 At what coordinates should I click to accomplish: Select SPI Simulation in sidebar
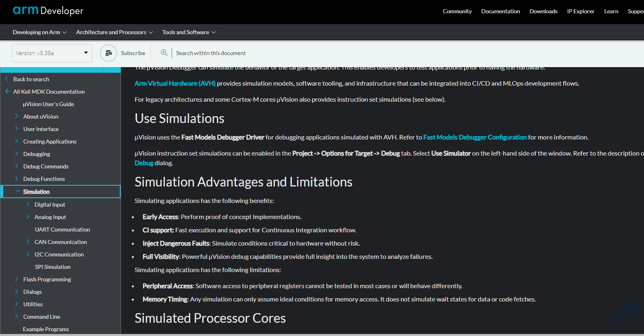53,267
